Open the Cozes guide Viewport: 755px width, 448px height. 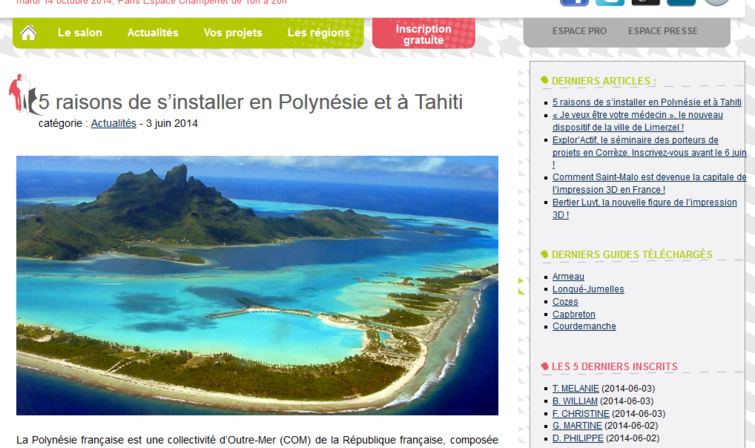565,302
